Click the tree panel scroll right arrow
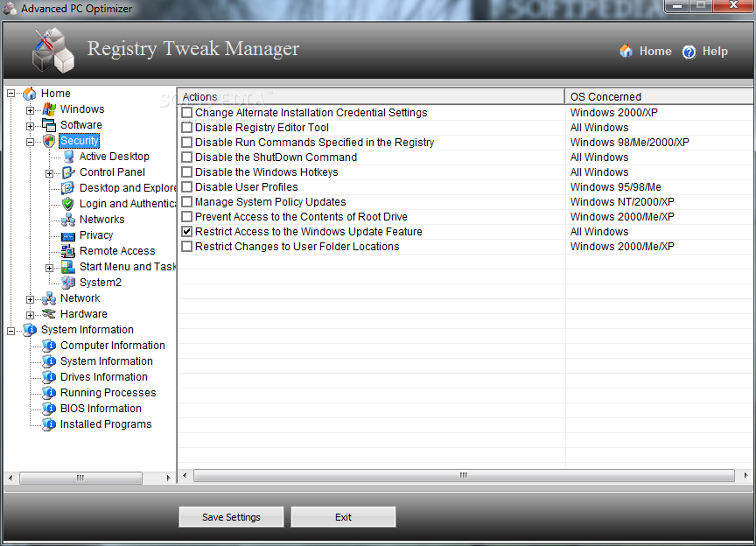The image size is (756, 546). coord(168,478)
